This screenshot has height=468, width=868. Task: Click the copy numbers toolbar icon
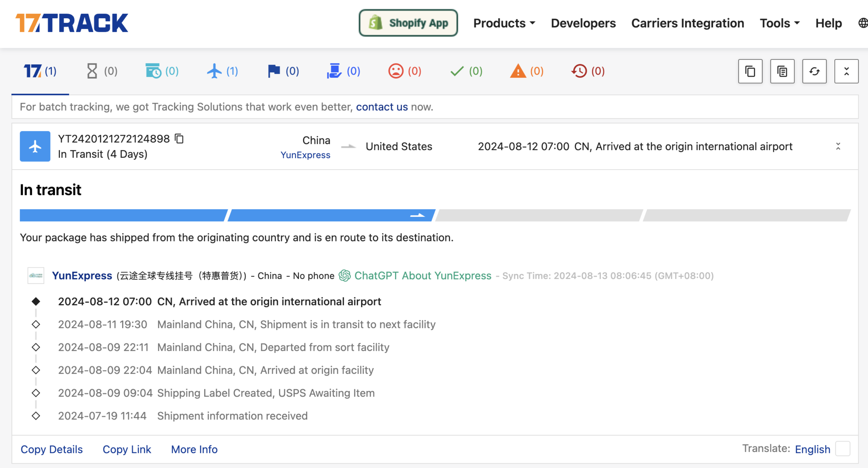(x=750, y=71)
